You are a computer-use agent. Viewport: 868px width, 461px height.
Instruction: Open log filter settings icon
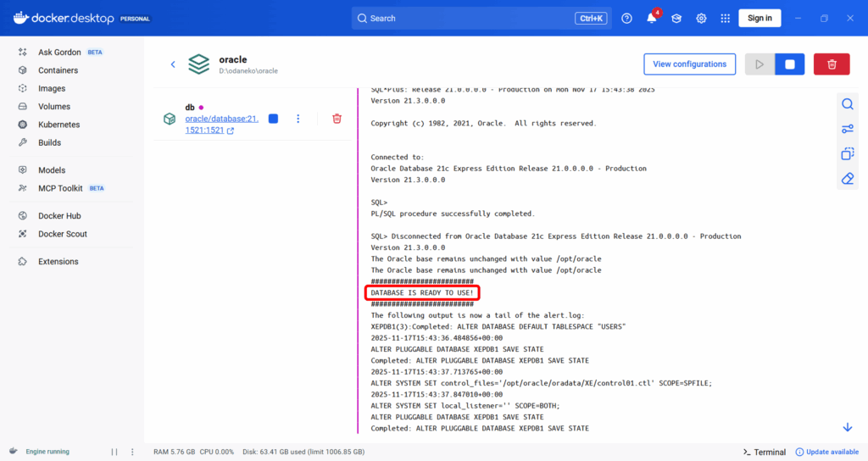pyautogui.click(x=847, y=129)
